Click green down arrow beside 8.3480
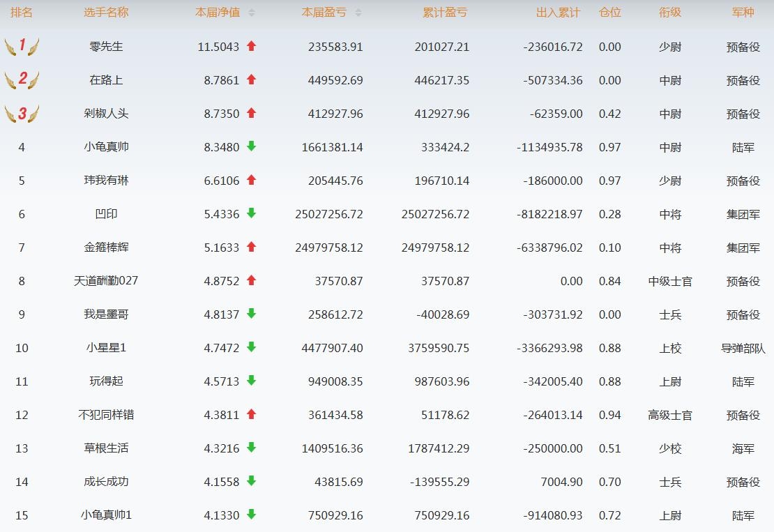Screen dimensions: 774x532 (x=252, y=146)
